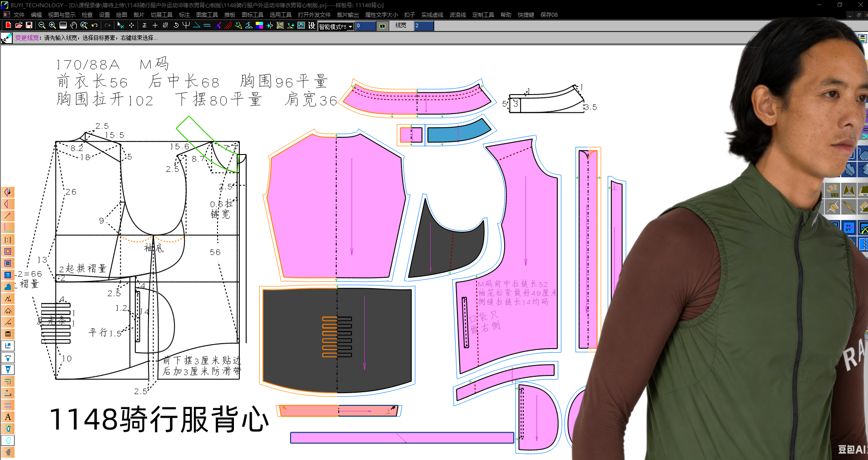Open the 文件 (File) menu

(19, 15)
